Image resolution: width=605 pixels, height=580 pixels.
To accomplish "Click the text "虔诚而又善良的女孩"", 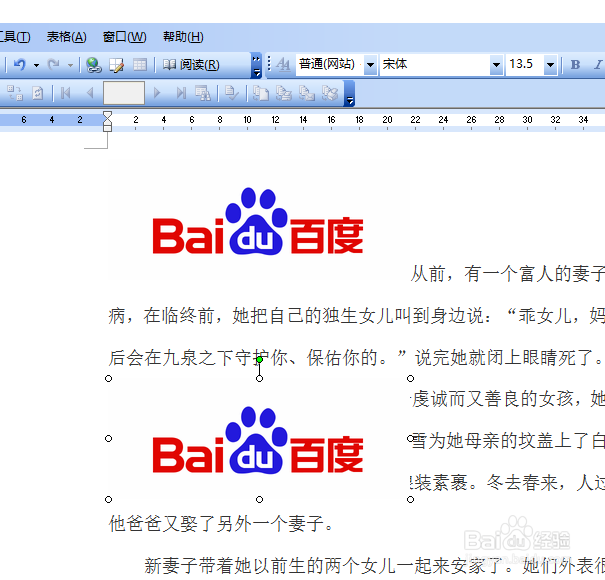I will click(492, 399).
